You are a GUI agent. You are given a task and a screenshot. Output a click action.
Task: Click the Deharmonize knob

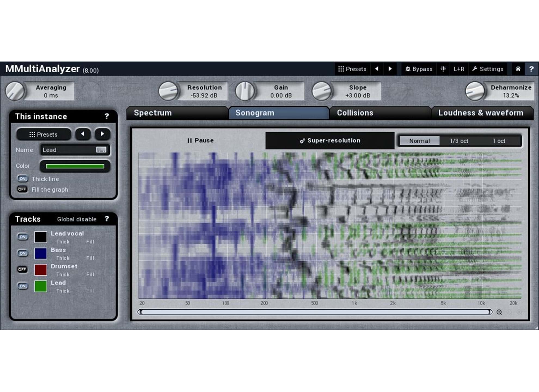coord(475,91)
